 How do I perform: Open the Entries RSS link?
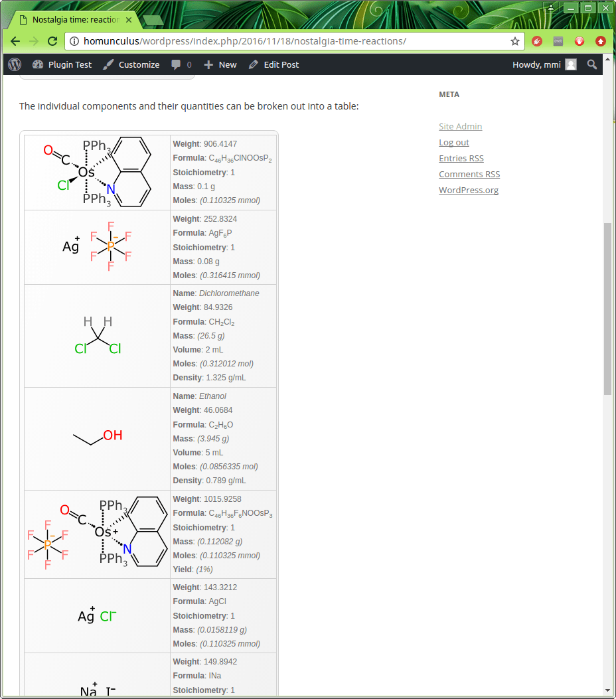[461, 158]
